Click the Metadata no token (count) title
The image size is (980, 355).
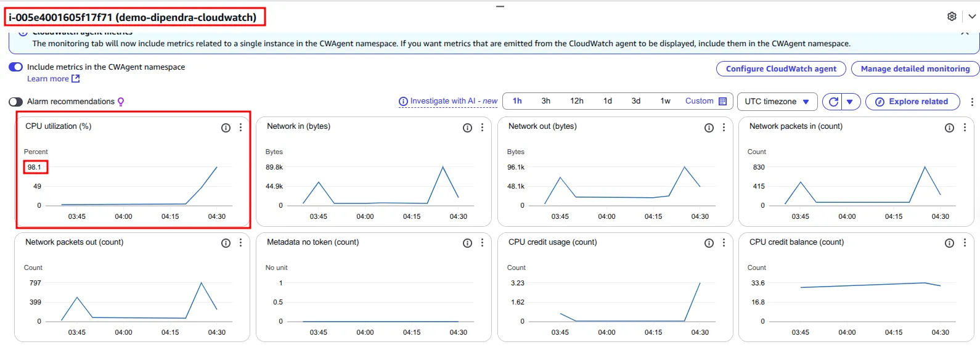click(x=312, y=242)
